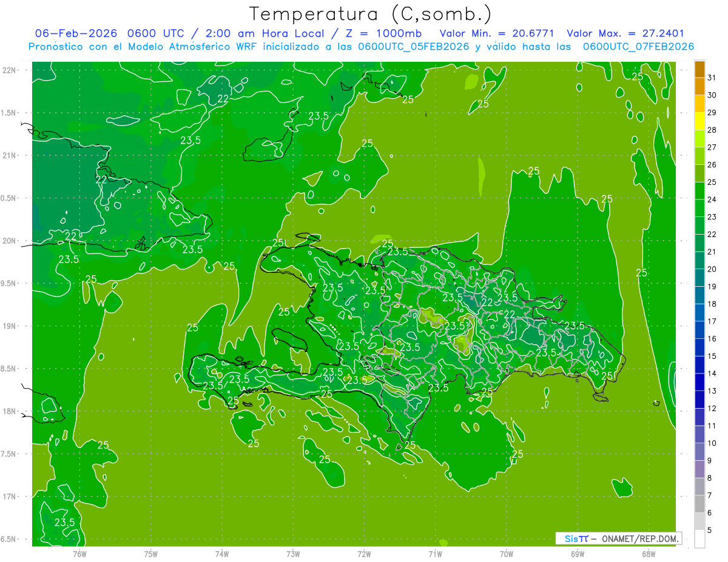Click legend label '24'
This screenshot has width=728, height=562.
coord(712,199)
